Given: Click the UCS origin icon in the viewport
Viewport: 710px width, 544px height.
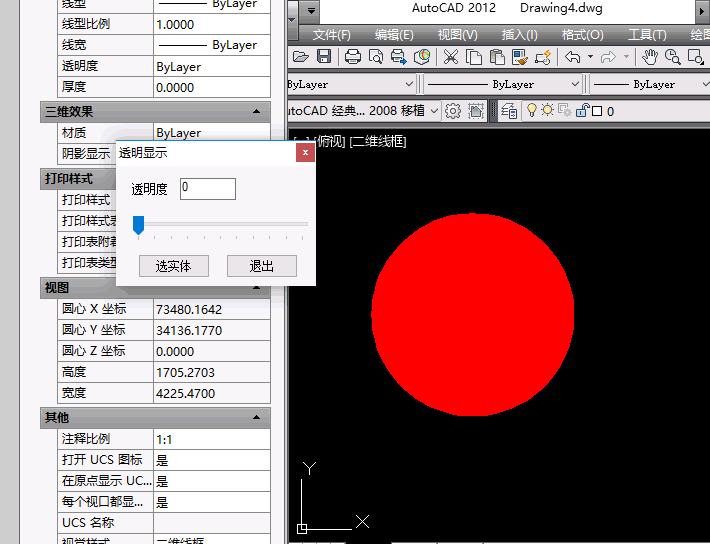Looking at the screenshot, I should coord(302,529).
